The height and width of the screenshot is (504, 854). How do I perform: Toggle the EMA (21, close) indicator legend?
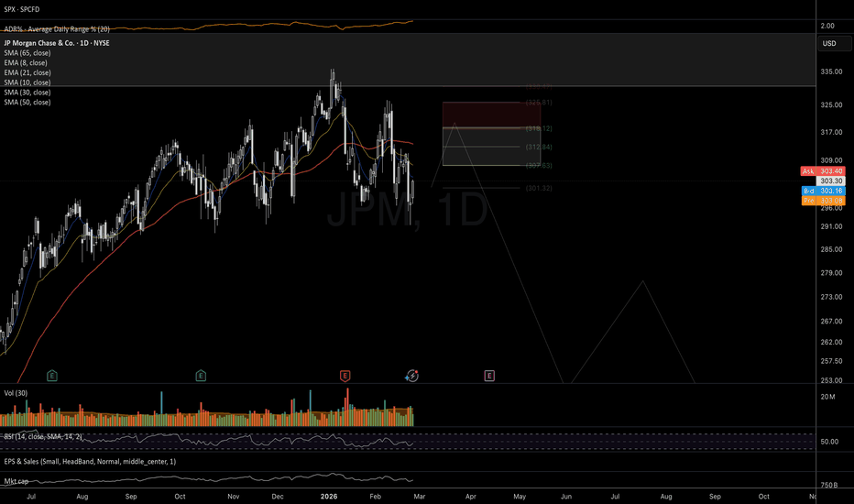(27, 72)
